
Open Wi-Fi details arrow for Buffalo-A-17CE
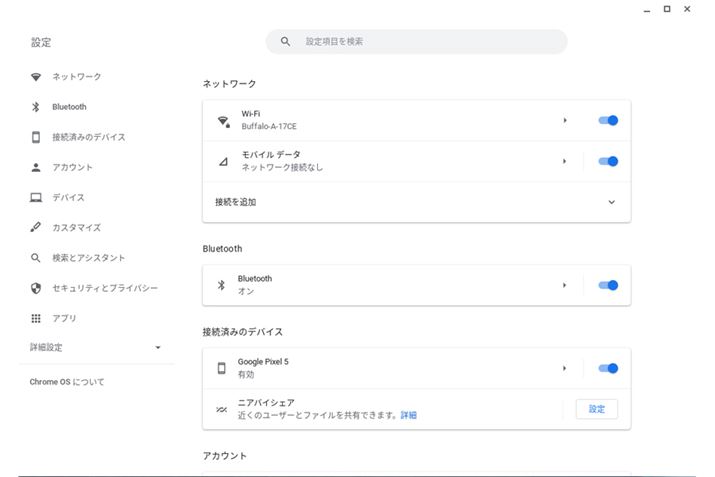coord(564,120)
